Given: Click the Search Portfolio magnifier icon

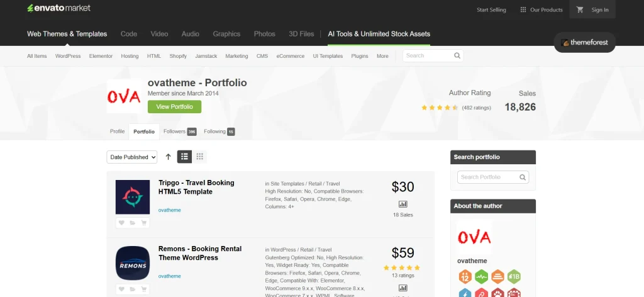Looking at the screenshot, I should [523, 177].
